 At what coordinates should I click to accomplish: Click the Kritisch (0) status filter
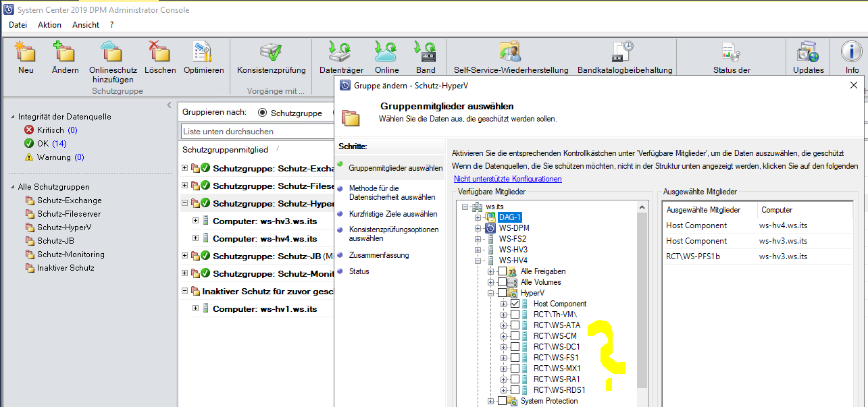coord(51,130)
